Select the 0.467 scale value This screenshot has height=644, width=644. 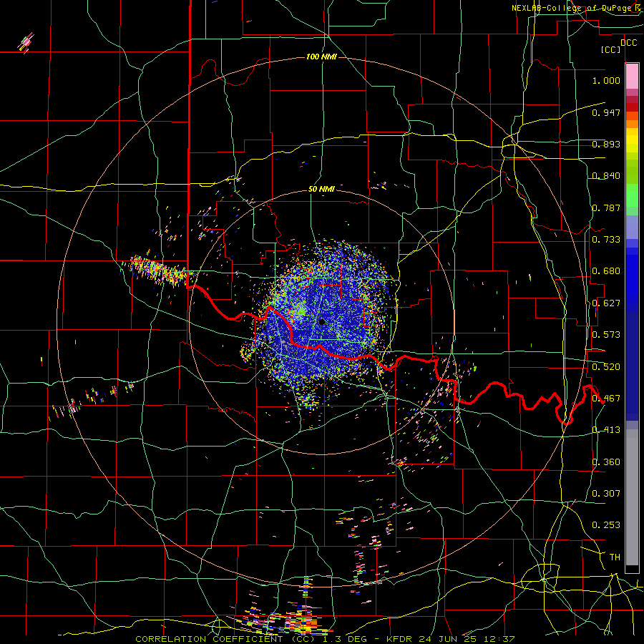coord(606,399)
